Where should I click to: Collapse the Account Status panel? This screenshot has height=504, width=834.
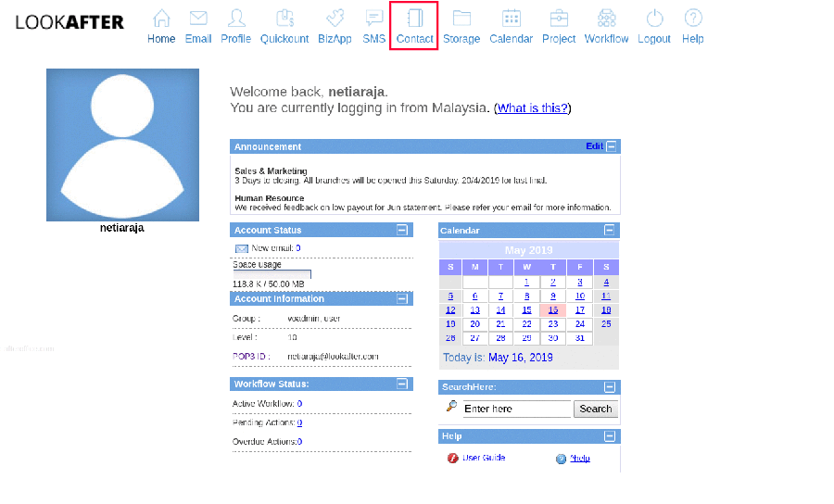click(x=401, y=230)
